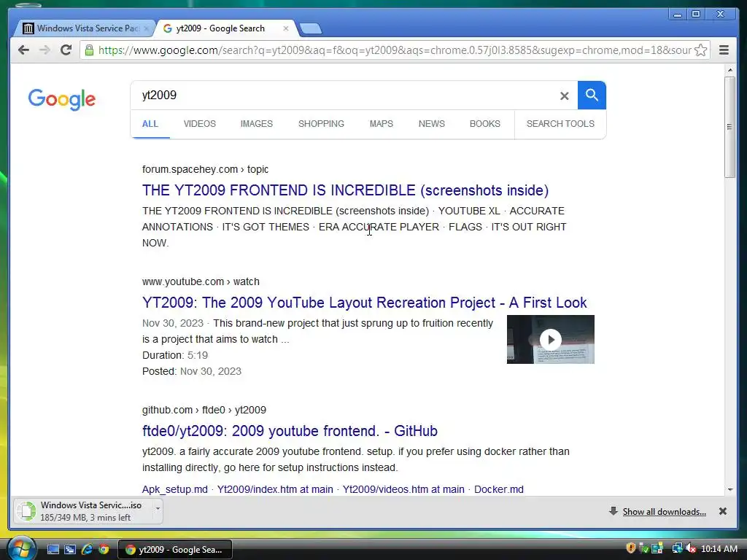Image resolution: width=747 pixels, height=560 pixels.
Task: Click the green checkmark tray icon
Action: [643, 548]
